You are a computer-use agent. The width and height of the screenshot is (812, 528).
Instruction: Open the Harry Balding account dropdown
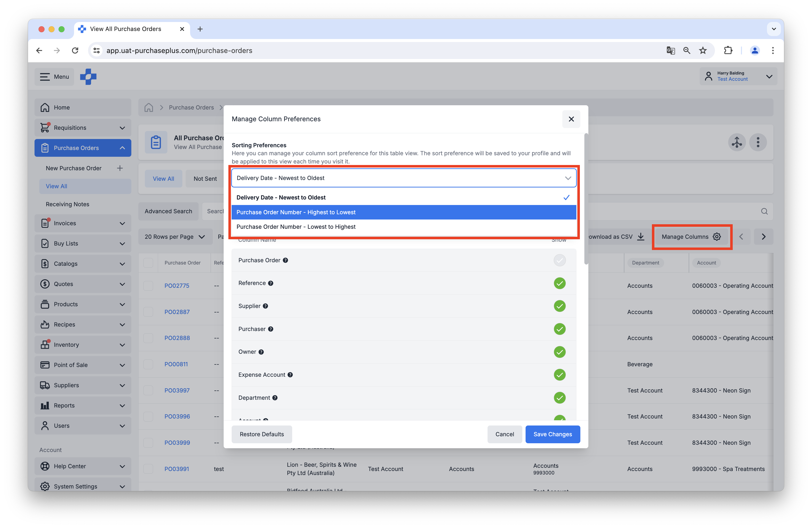pyautogui.click(x=738, y=76)
